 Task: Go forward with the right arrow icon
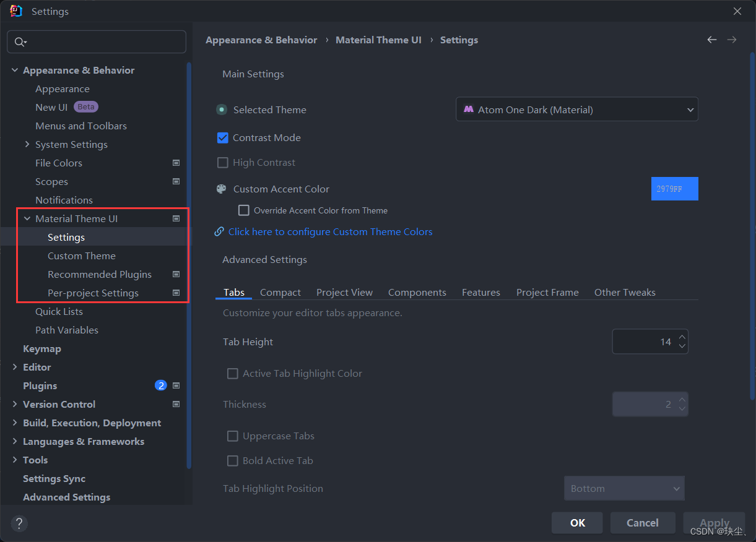coord(732,40)
